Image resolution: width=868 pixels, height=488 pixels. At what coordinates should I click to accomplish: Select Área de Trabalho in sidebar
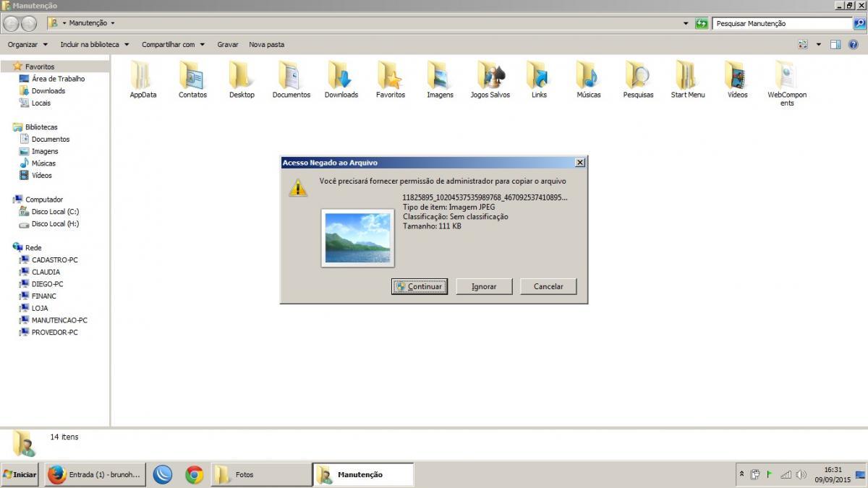pyautogui.click(x=58, y=79)
